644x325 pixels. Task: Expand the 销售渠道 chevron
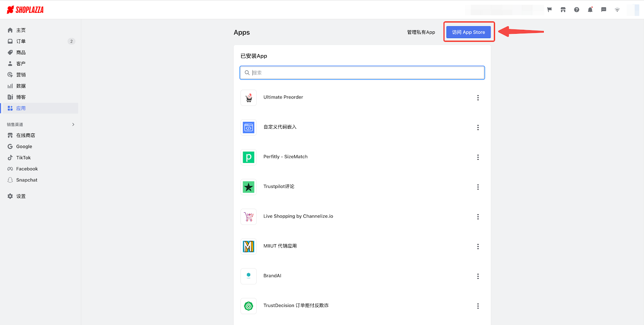[73, 125]
